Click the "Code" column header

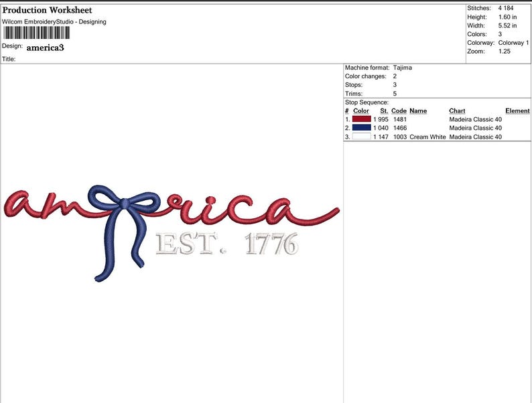[399, 111]
